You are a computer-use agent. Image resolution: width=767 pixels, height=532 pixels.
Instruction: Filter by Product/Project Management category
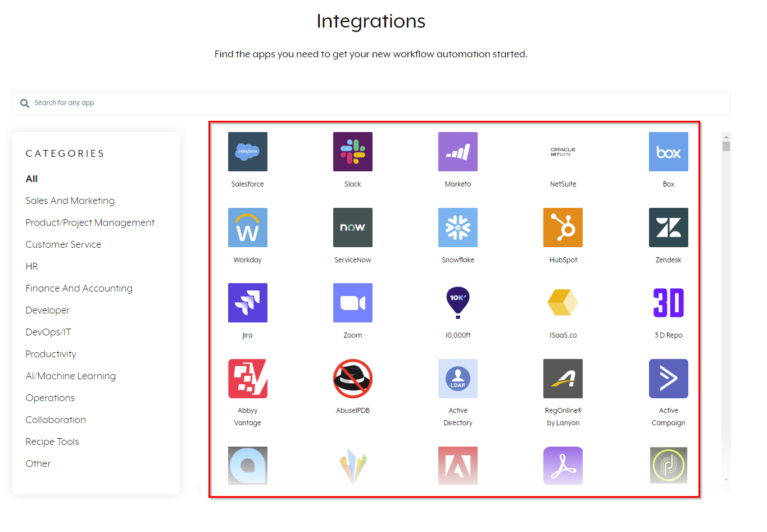[90, 222]
